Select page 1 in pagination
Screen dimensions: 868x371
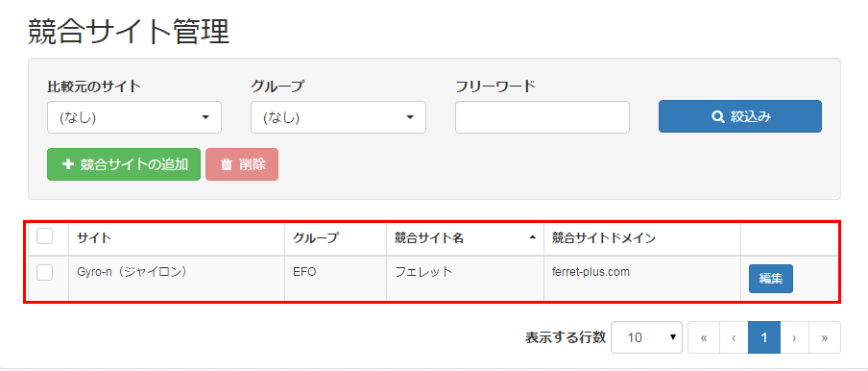point(764,337)
